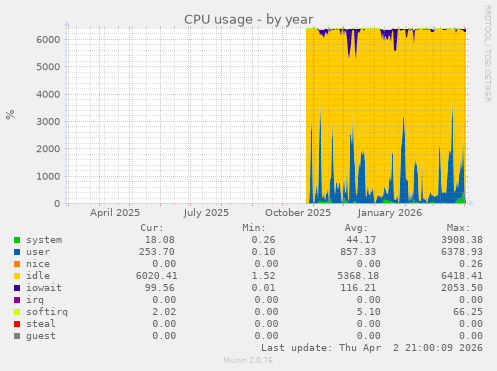The height and width of the screenshot is (371, 497).
Task: Click the 'April 2025' x-axis label
Action: [115, 213]
